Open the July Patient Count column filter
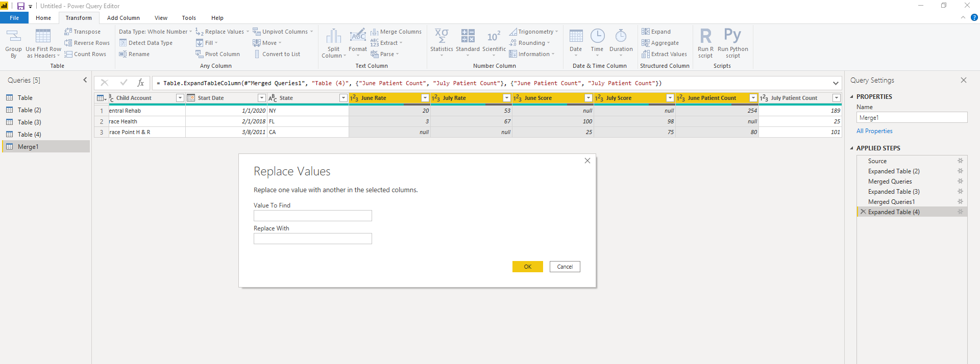 (x=836, y=98)
